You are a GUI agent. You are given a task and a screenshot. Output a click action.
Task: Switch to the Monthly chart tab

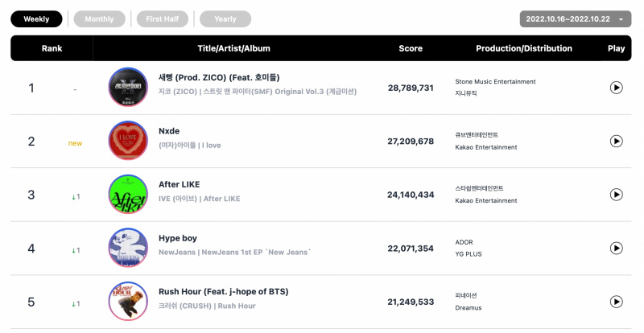click(99, 18)
